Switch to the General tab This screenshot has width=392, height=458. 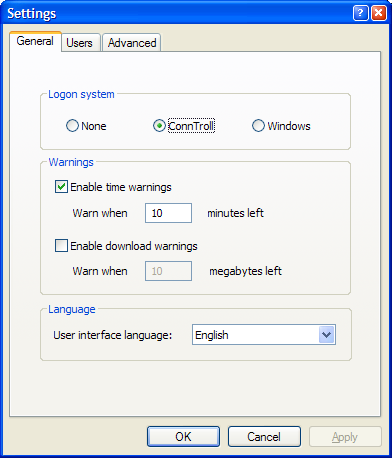35,41
